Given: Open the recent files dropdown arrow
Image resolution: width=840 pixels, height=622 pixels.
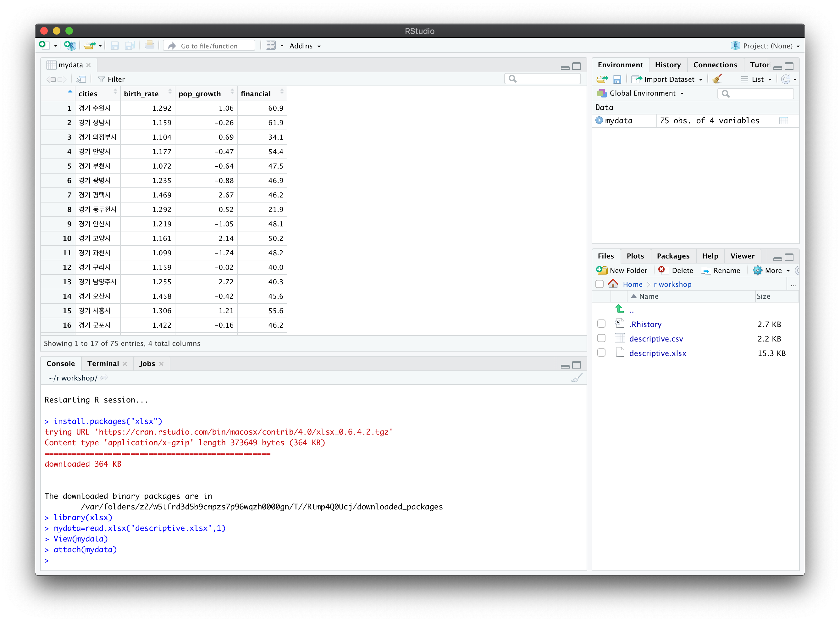Looking at the screenshot, I should [100, 46].
